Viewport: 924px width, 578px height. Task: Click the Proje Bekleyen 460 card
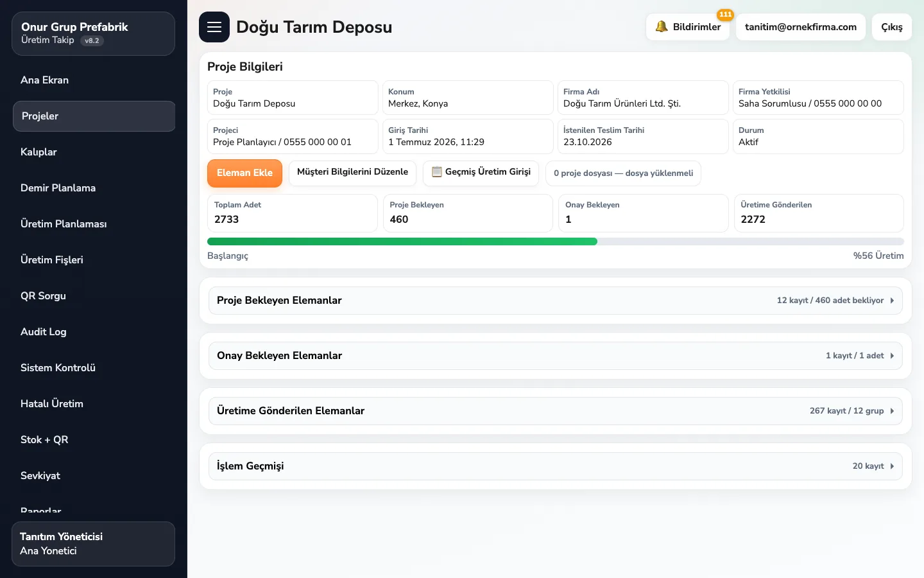(x=468, y=213)
